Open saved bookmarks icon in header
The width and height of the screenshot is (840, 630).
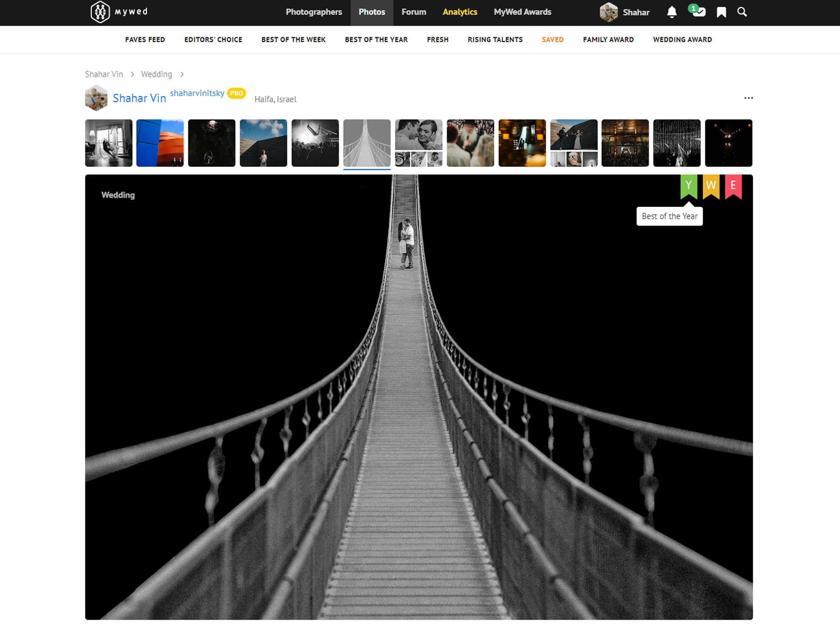tap(721, 12)
